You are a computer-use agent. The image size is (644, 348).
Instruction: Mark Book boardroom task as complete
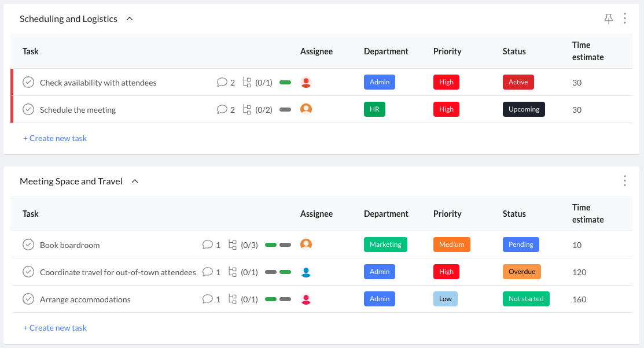coord(28,245)
